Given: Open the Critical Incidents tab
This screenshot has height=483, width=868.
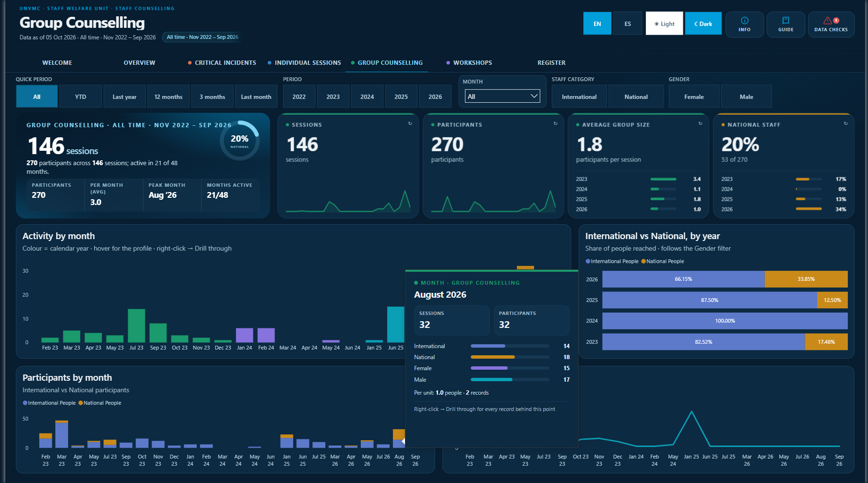Looking at the screenshot, I should click(222, 63).
